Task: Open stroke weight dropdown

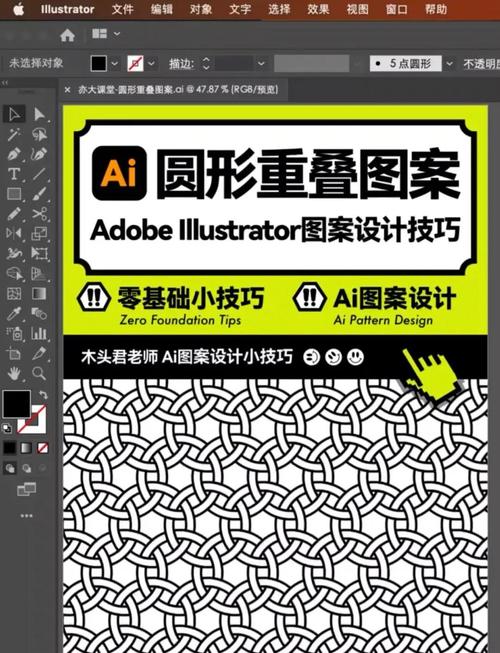Action: [x=261, y=64]
